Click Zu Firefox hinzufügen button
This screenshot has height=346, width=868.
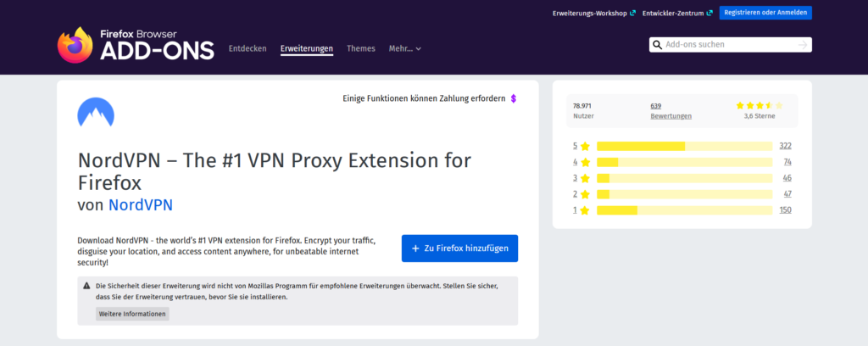point(459,248)
